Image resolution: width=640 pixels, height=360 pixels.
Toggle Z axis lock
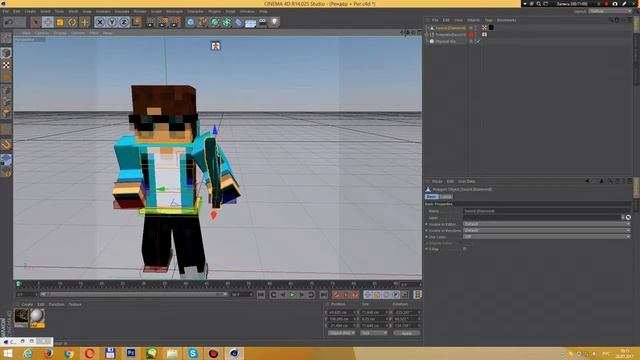124,22
